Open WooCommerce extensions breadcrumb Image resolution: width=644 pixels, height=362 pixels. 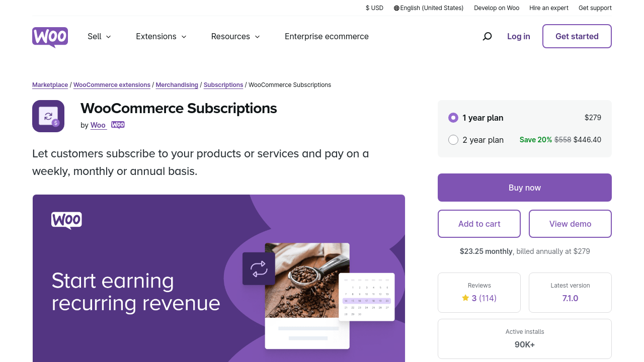pyautogui.click(x=112, y=85)
